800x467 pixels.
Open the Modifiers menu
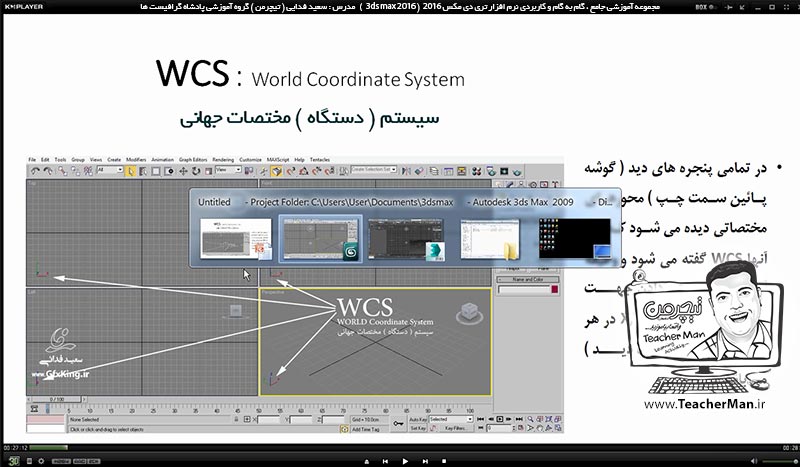pos(136,160)
